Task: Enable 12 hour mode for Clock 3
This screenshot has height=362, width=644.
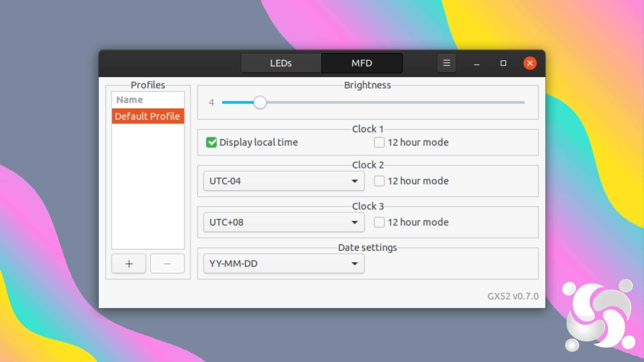Action: click(x=379, y=222)
